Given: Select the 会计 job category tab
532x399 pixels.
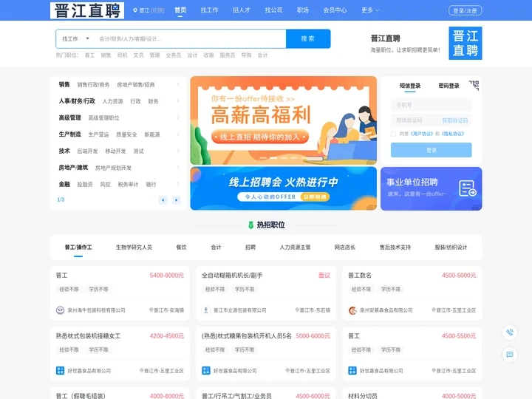Looking at the screenshot, I should [216, 248].
